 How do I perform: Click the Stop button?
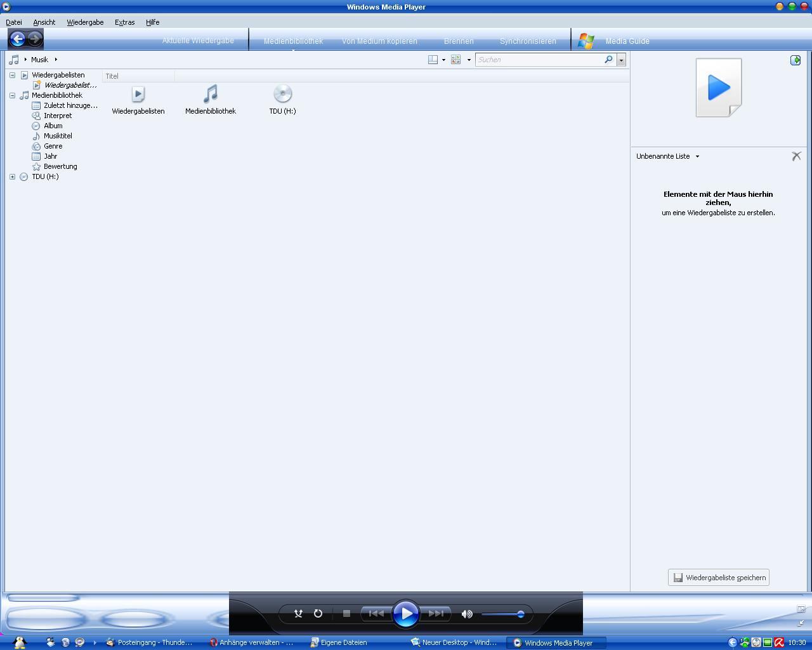pos(346,614)
